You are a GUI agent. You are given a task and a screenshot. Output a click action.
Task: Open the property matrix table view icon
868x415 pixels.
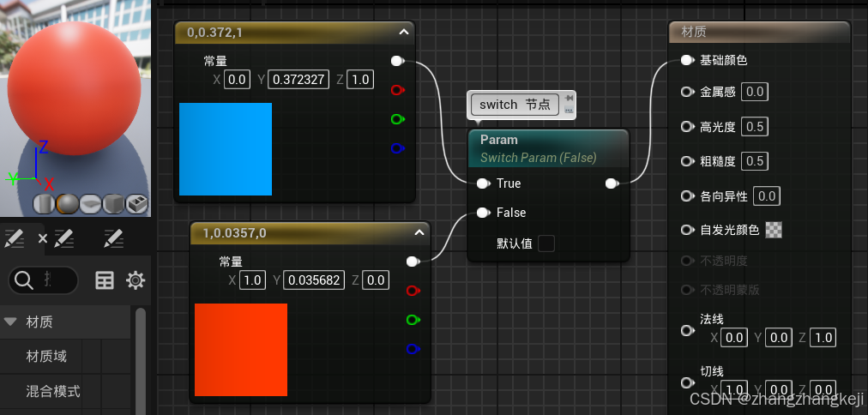(105, 280)
